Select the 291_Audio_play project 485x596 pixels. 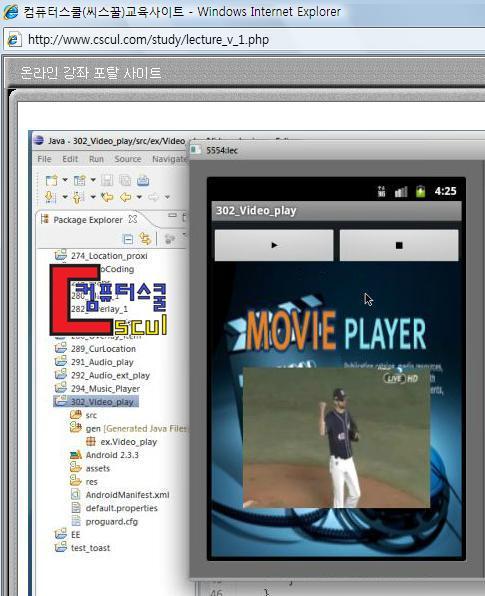(x=102, y=362)
